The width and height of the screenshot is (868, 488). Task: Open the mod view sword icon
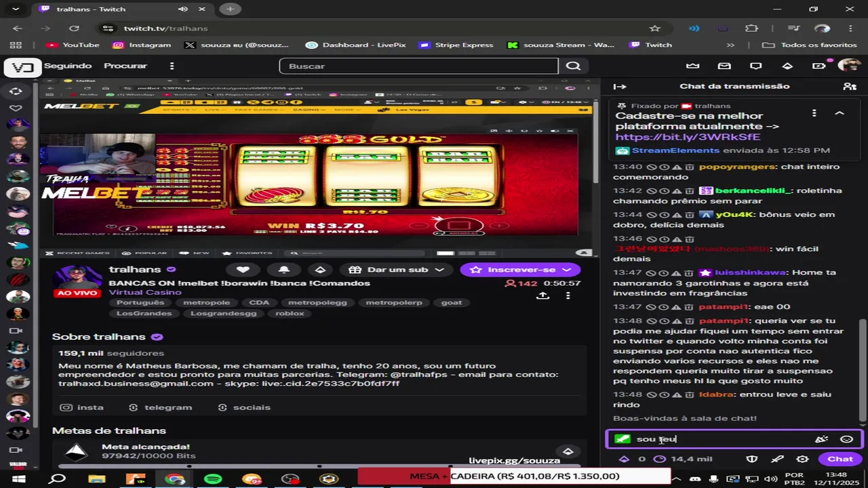tap(777, 459)
